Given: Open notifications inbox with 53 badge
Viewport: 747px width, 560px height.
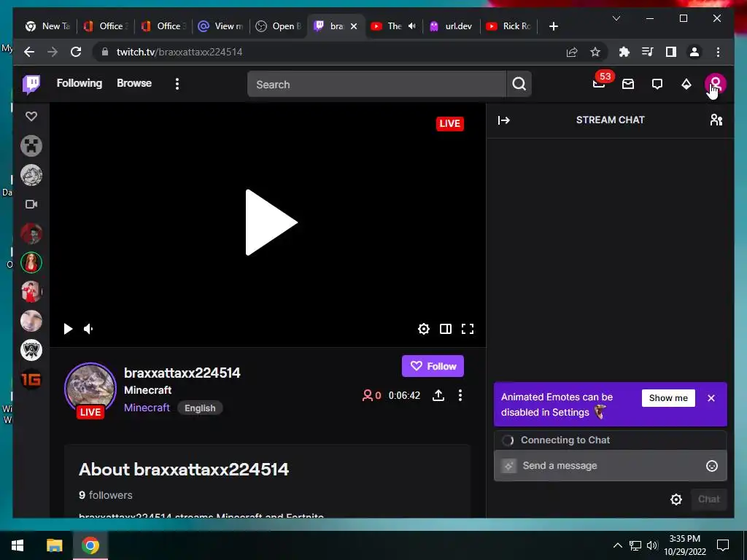Looking at the screenshot, I should pos(600,83).
